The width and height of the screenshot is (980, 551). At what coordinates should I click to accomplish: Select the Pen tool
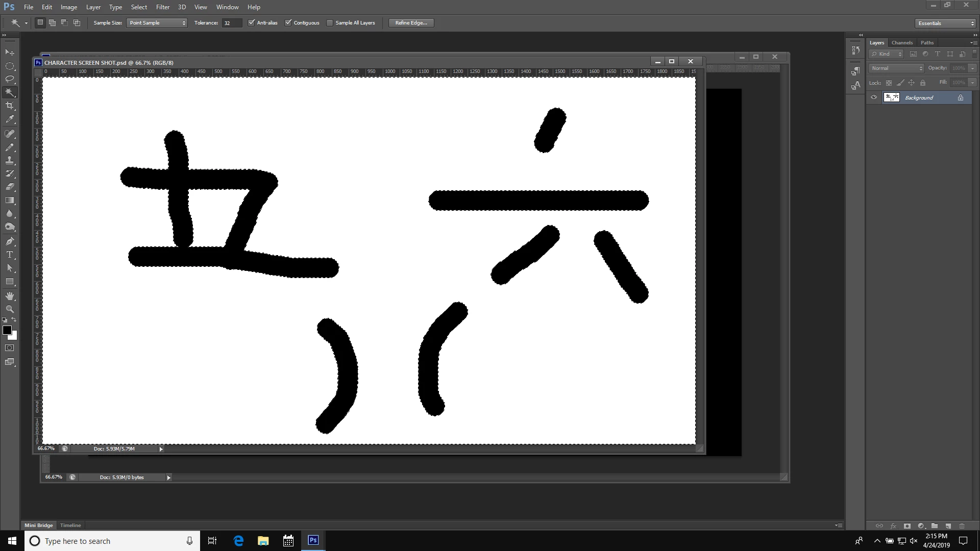coord(10,241)
